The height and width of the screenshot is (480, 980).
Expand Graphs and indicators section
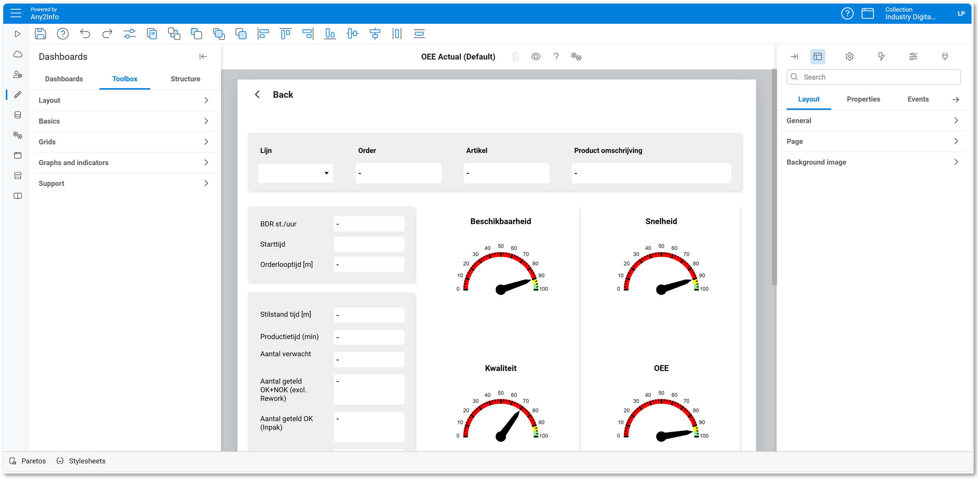point(124,163)
